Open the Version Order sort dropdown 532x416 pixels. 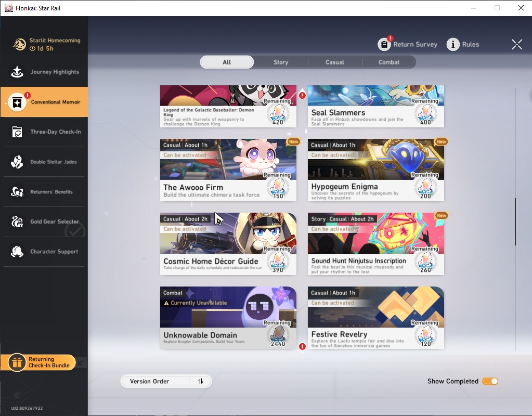click(155, 381)
